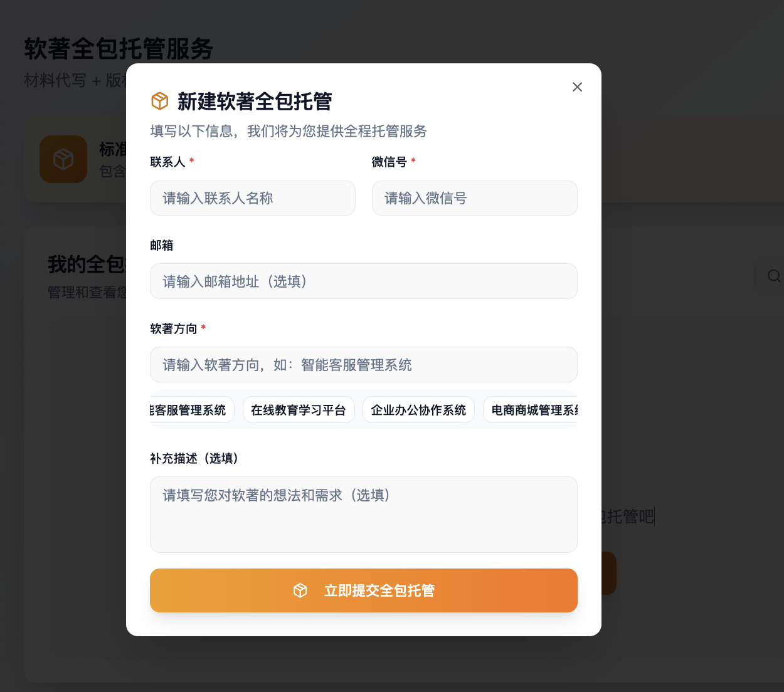Click the 软著全包托管服务 page heading
This screenshot has height=692, width=784.
tap(119, 49)
